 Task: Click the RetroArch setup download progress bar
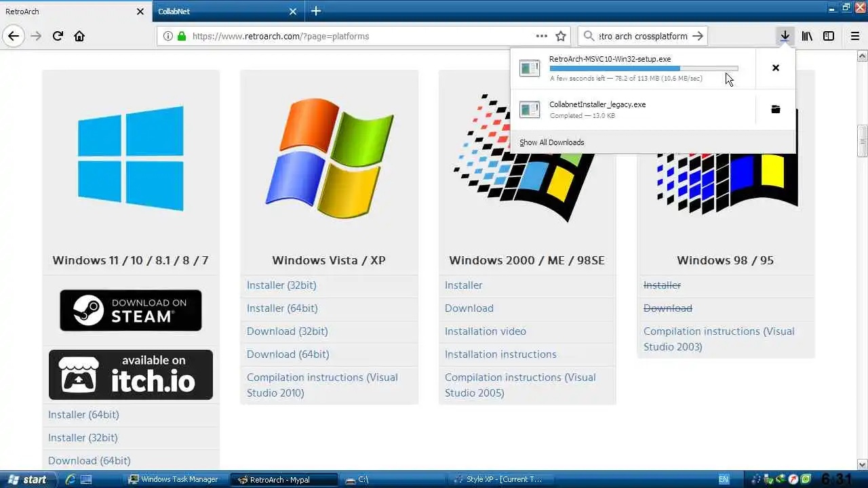point(644,68)
